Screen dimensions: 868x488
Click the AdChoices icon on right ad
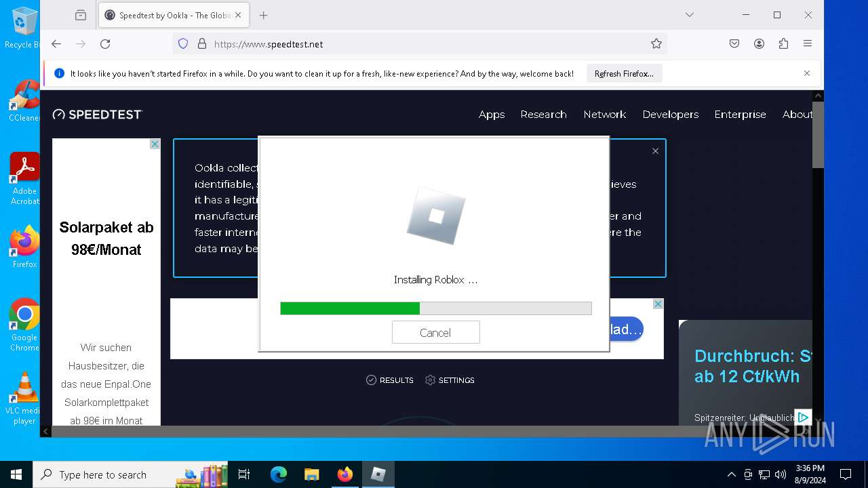pyautogui.click(x=803, y=417)
